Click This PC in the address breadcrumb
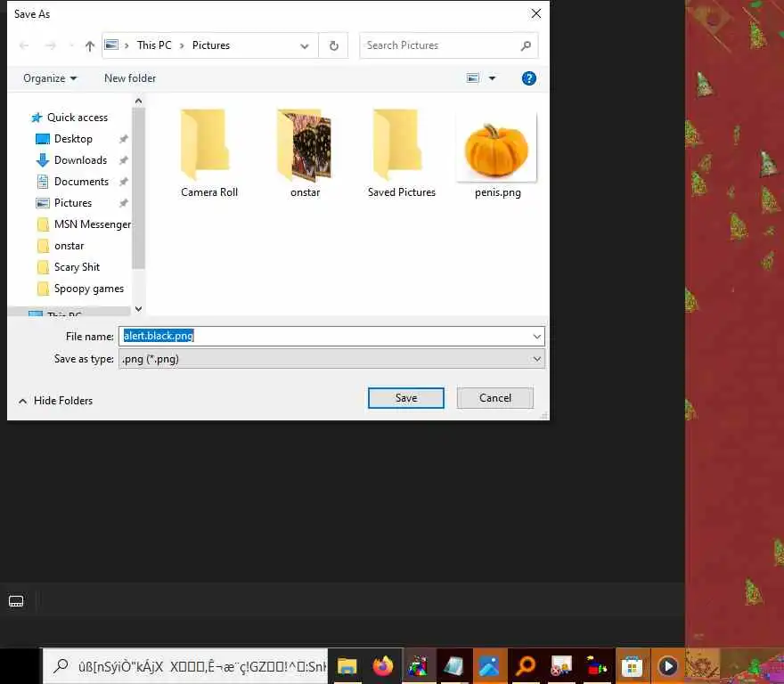Screen dimensions: 784x684 coord(154,45)
